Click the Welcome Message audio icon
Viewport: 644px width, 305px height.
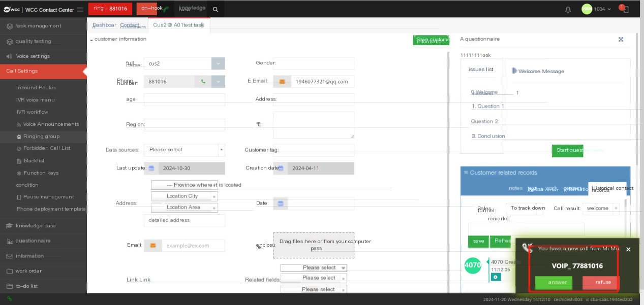[x=514, y=71]
